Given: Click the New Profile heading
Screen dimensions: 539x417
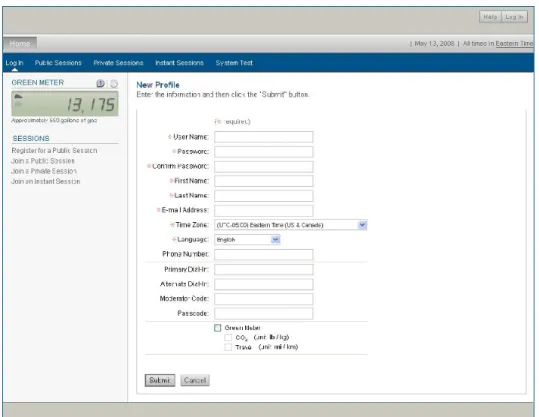Looking at the screenshot, I should point(158,85).
